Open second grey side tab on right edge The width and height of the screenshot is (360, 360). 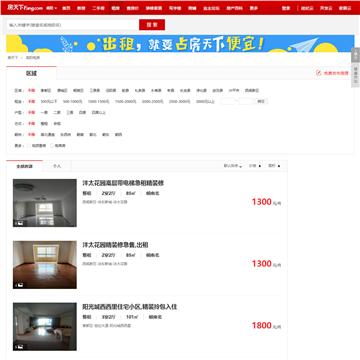[355, 75]
